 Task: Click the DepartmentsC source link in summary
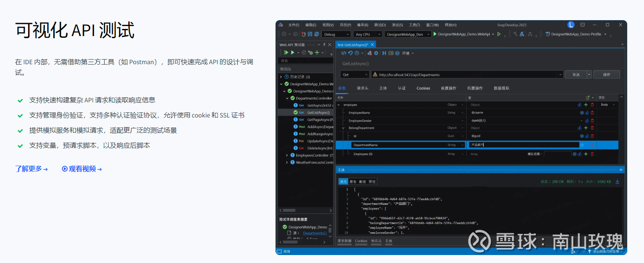(x=314, y=233)
